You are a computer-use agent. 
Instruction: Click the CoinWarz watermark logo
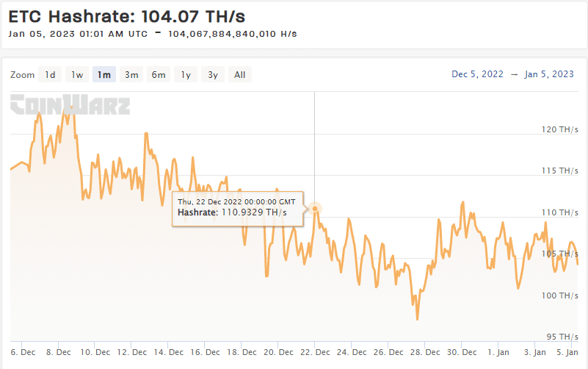70,104
